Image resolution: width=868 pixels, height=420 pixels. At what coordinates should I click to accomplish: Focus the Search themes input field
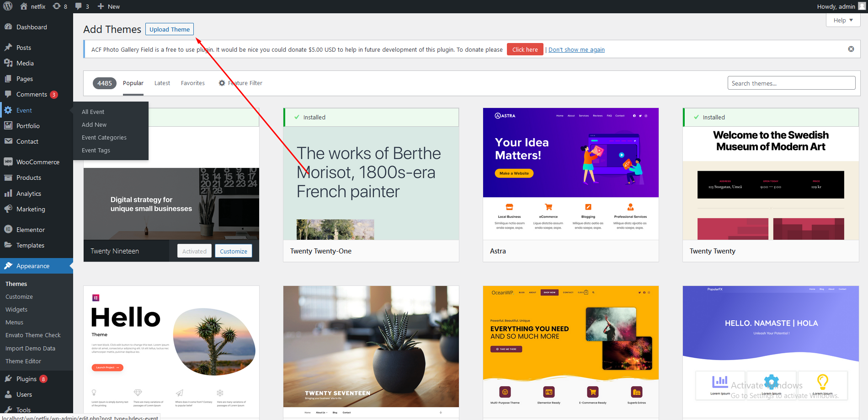coord(791,83)
